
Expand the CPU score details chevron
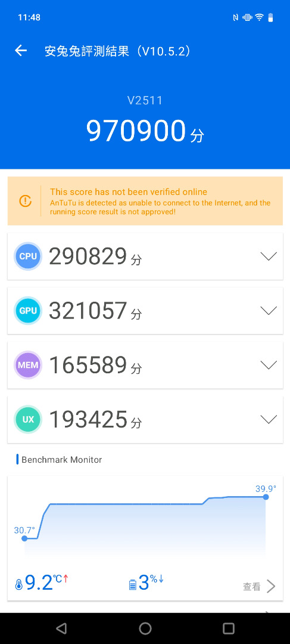pos(269,256)
